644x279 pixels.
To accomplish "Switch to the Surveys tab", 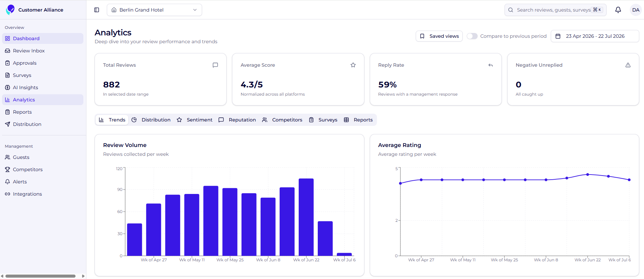I will (x=323, y=120).
